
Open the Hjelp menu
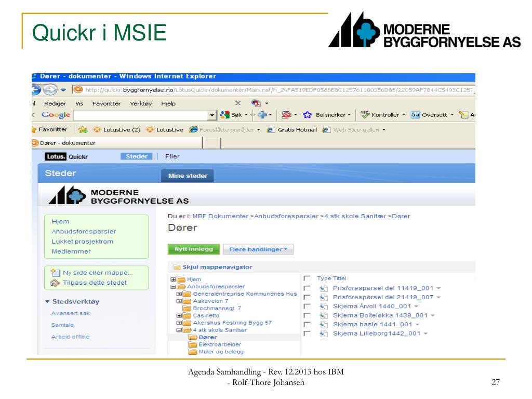[x=168, y=103]
